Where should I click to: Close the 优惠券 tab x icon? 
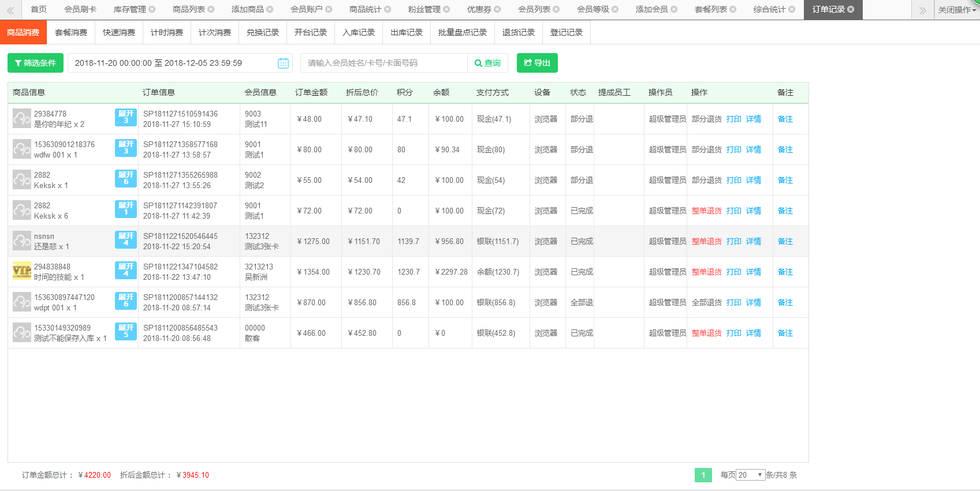tap(497, 9)
